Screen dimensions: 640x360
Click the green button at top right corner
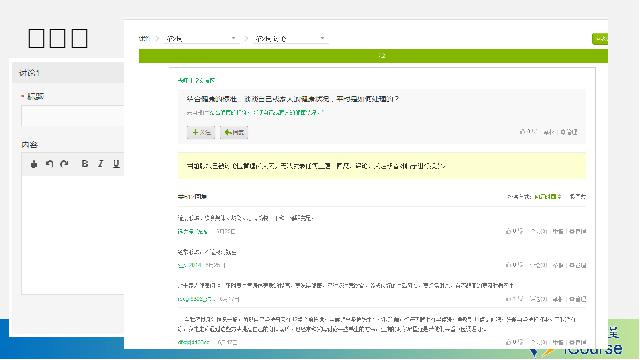[x=600, y=39]
